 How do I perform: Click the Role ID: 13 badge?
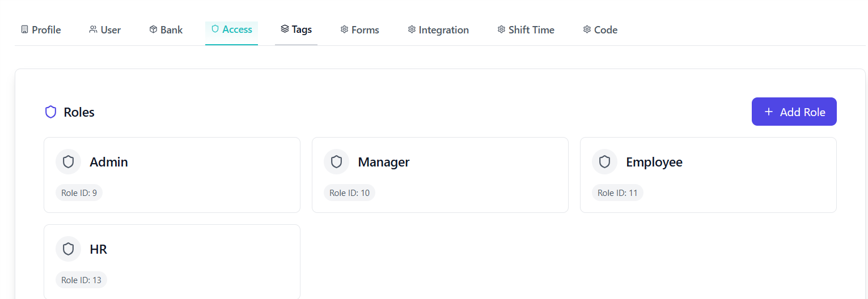click(81, 280)
